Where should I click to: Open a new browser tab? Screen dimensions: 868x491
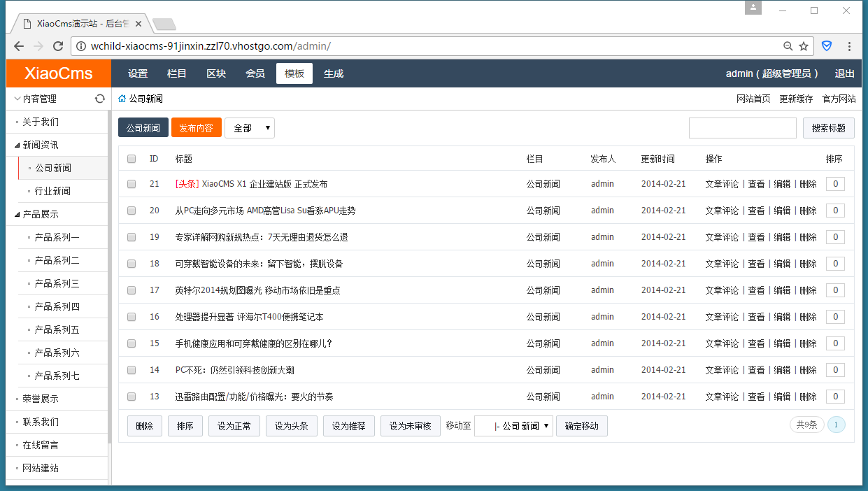[164, 24]
